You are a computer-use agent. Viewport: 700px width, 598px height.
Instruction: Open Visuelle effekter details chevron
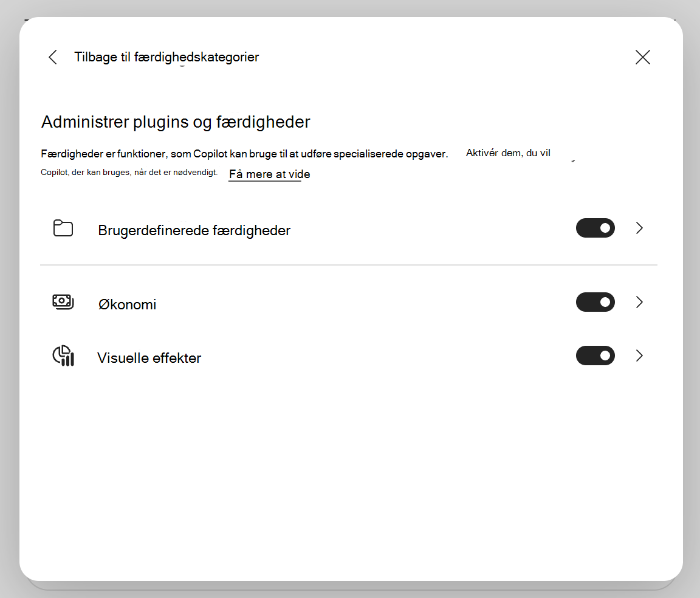pyautogui.click(x=639, y=356)
